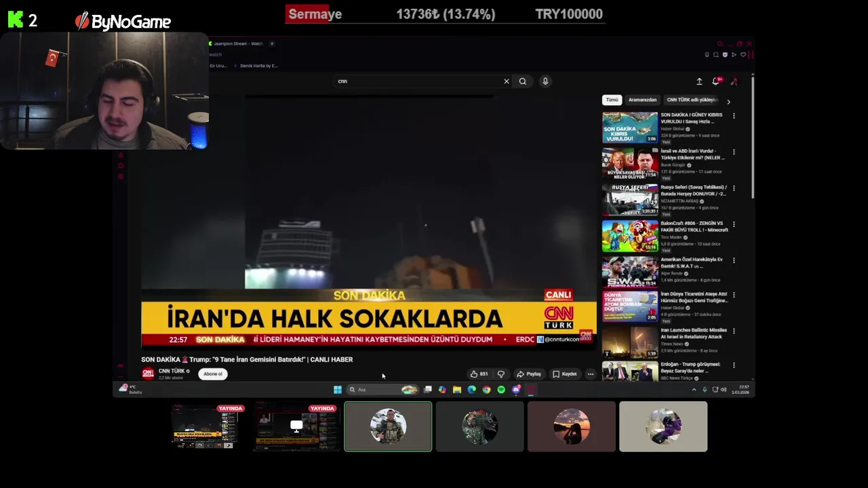Open options menu for Iran Launches Ballistic video
The width and height of the screenshot is (868, 488).
click(x=734, y=331)
